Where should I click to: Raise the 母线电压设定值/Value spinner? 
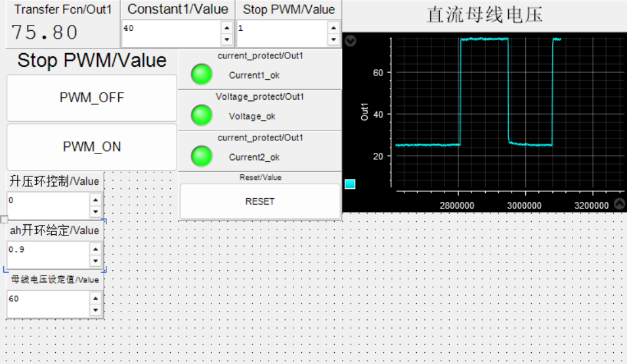pyautogui.click(x=96, y=298)
